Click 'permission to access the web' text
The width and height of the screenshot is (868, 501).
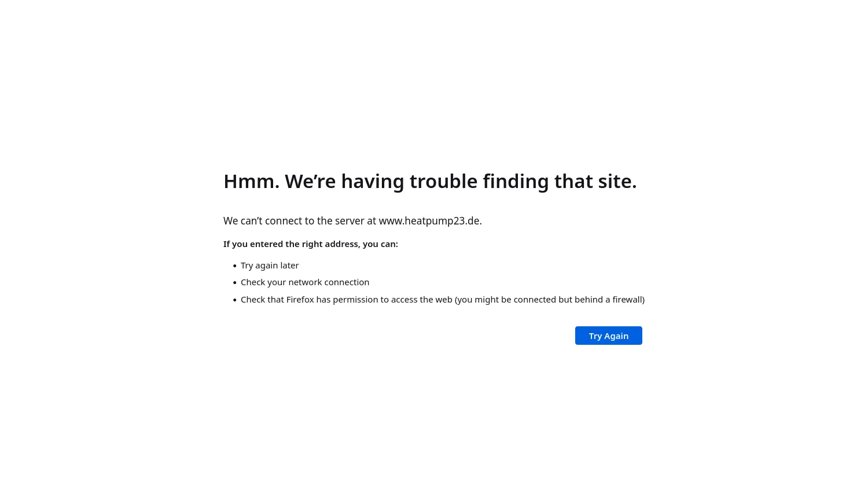coord(392,300)
